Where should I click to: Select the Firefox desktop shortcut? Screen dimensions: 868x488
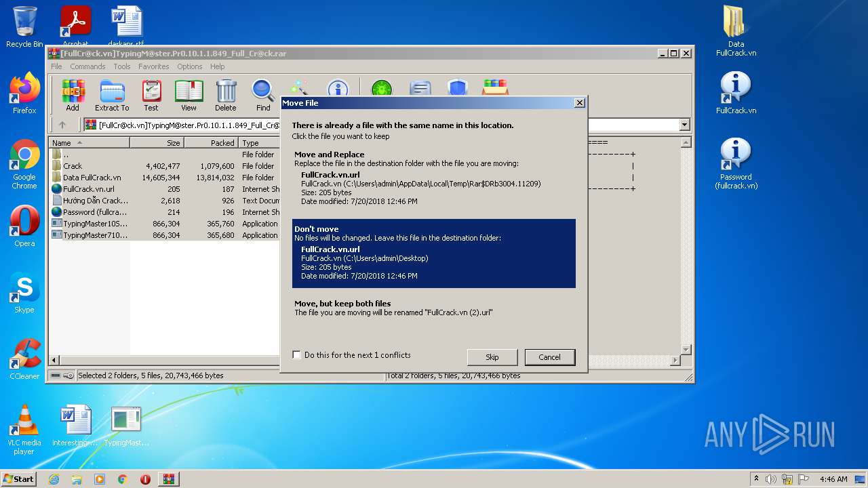click(x=24, y=94)
